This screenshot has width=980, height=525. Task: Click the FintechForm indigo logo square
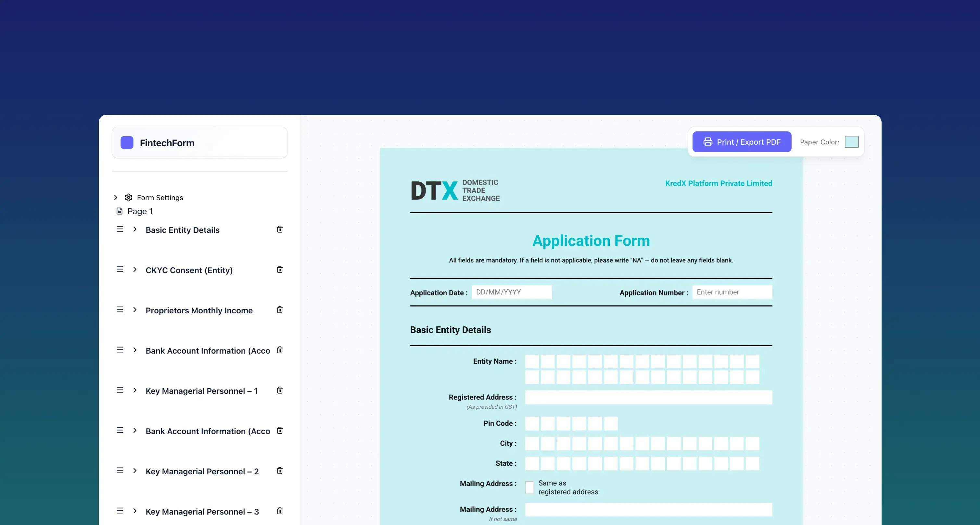(127, 143)
